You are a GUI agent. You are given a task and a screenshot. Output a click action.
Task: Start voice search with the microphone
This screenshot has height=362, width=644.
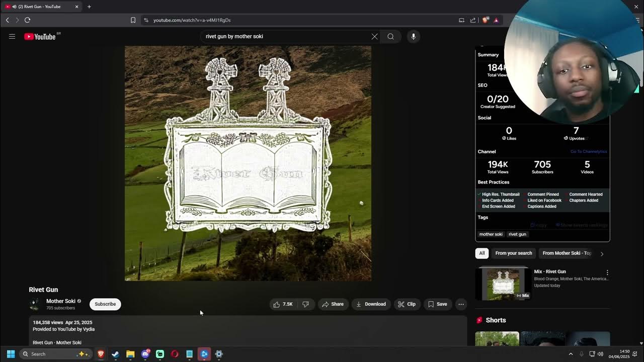413,36
